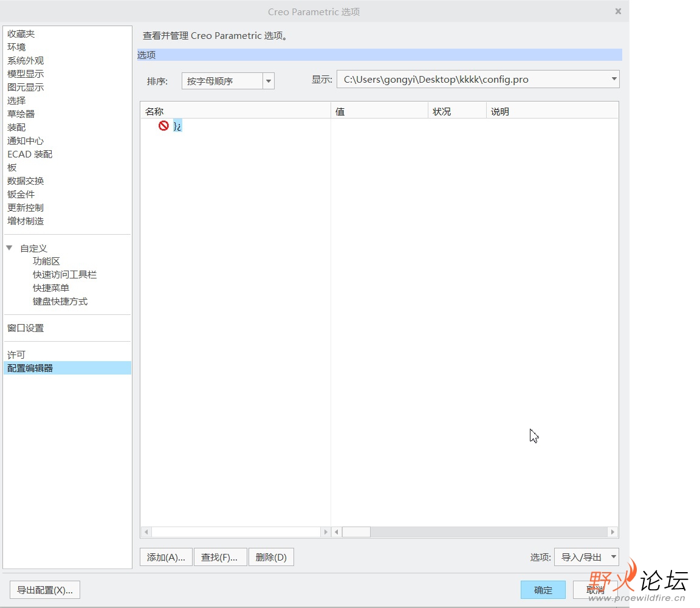
Task: Open 键盘快捷方式 settings
Action: tap(60, 301)
